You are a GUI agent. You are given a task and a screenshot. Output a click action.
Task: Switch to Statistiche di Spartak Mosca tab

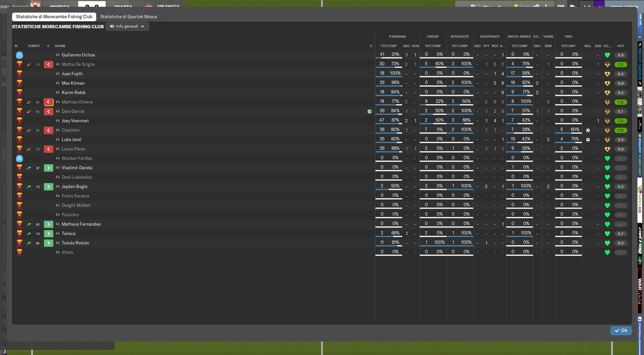(128, 17)
